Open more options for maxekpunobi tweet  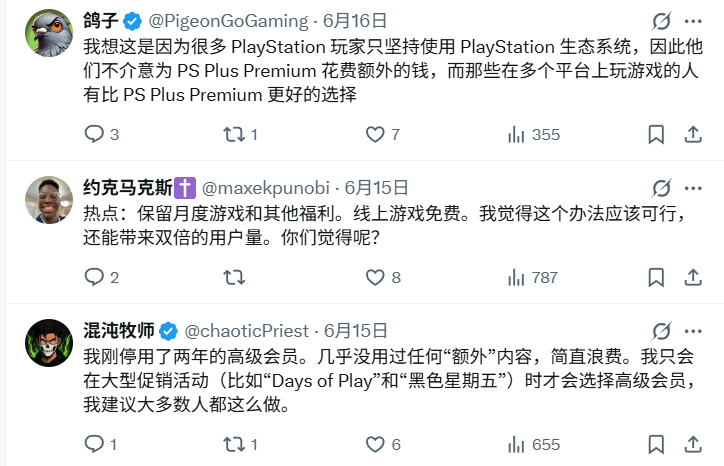click(x=692, y=187)
